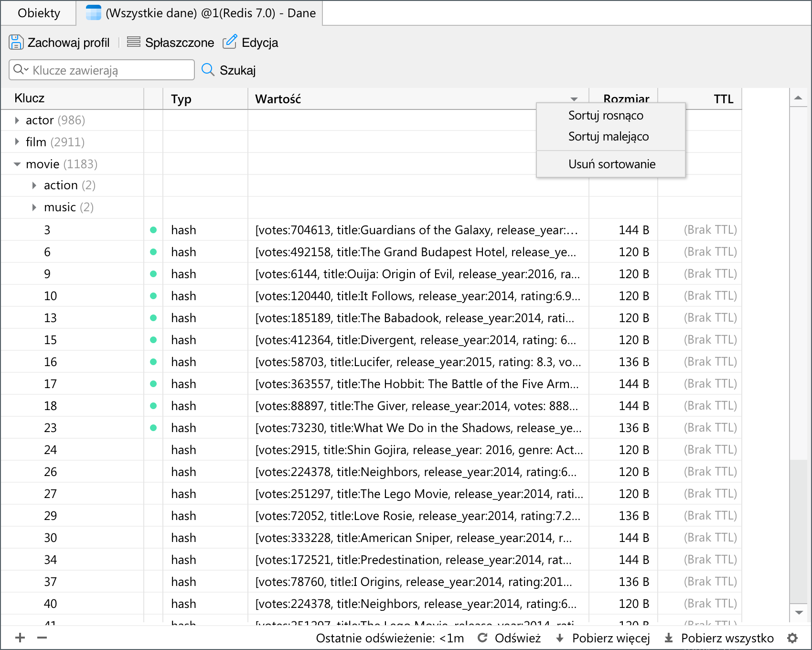812x650 pixels.
Task: Click the Edycja pencil icon
Action: click(x=230, y=42)
